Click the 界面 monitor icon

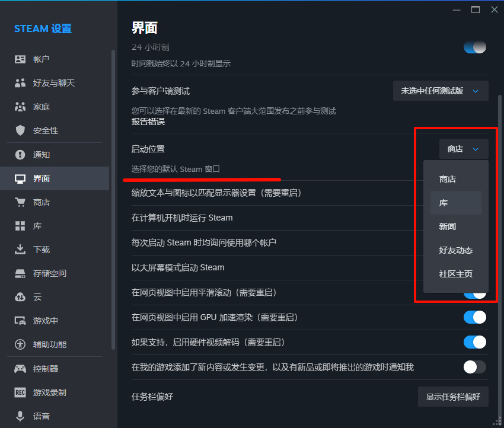pos(20,178)
